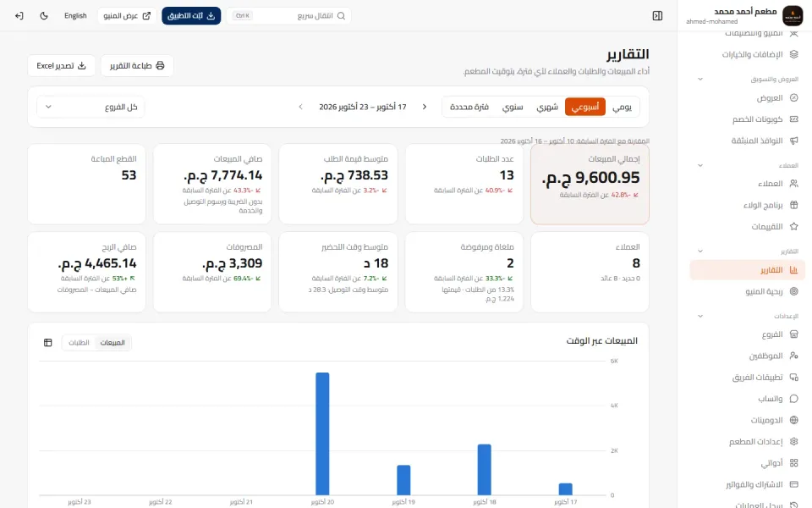Collapse the التقارير section header chevron

(x=700, y=251)
